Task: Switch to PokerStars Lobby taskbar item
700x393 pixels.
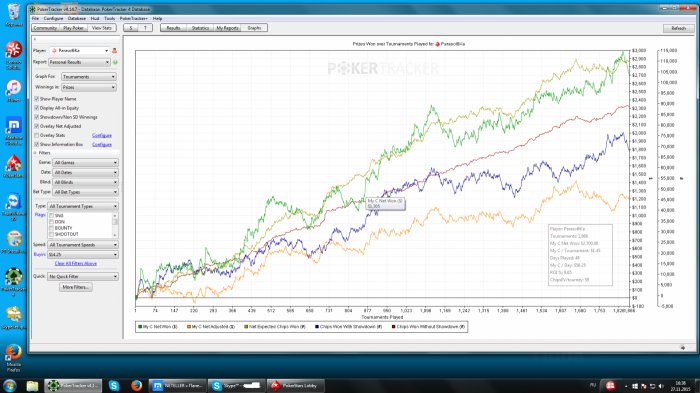Action: [296, 385]
